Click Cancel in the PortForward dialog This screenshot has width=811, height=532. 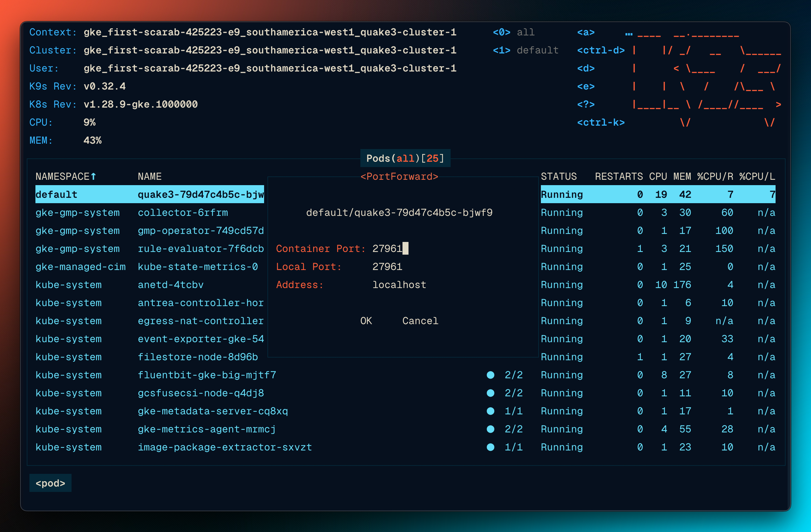[420, 321]
